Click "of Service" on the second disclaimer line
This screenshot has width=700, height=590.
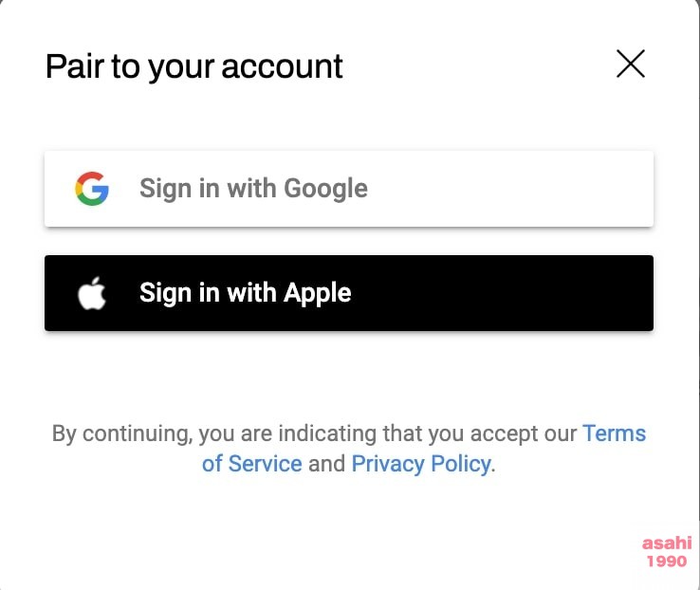252,464
